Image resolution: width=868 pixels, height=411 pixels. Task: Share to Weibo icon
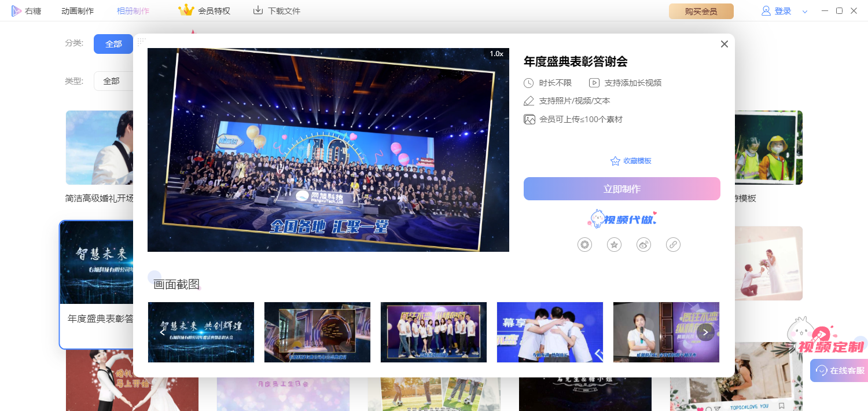pyautogui.click(x=643, y=244)
